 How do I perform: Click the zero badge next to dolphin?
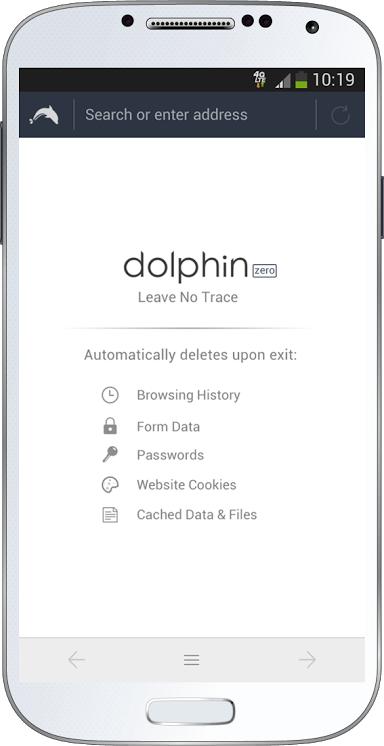tap(264, 271)
